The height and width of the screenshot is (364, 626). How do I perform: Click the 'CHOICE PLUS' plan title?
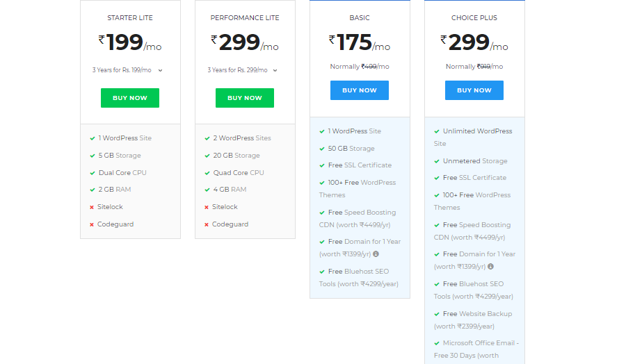[x=474, y=18]
